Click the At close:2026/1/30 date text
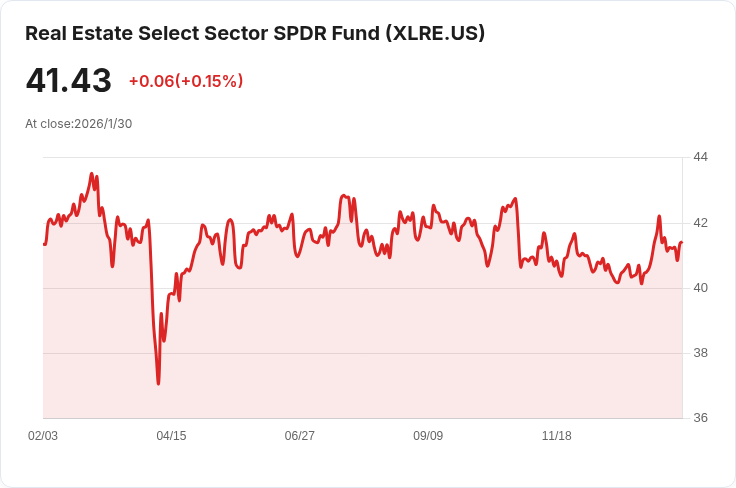The height and width of the screenshot is (488, 736). click(79, 124)
